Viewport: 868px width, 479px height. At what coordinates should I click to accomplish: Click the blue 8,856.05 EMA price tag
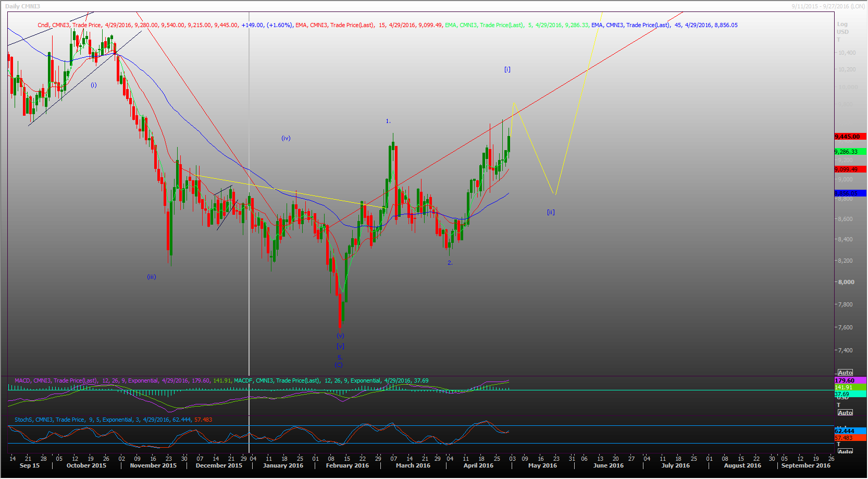pyautogui.click(x=850, y=193)
